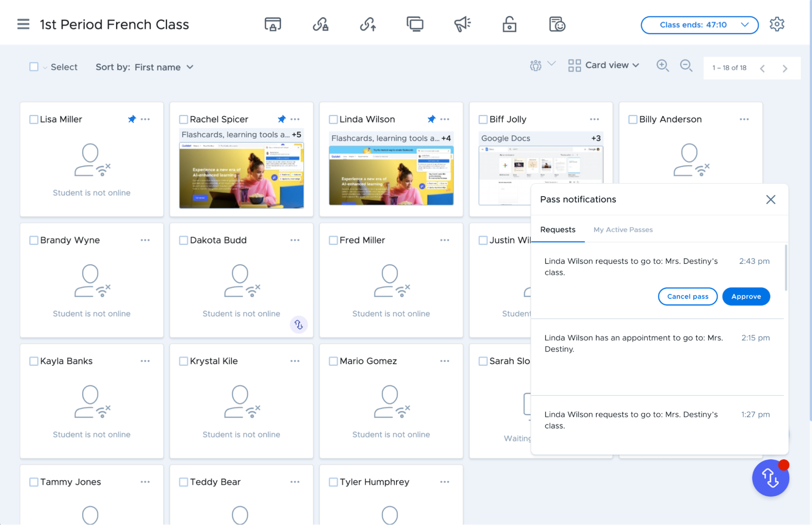Open Rachel Spicer's screen thumbnail
The height and width of the screenshot is (525, 812).
tap(242, 175)
